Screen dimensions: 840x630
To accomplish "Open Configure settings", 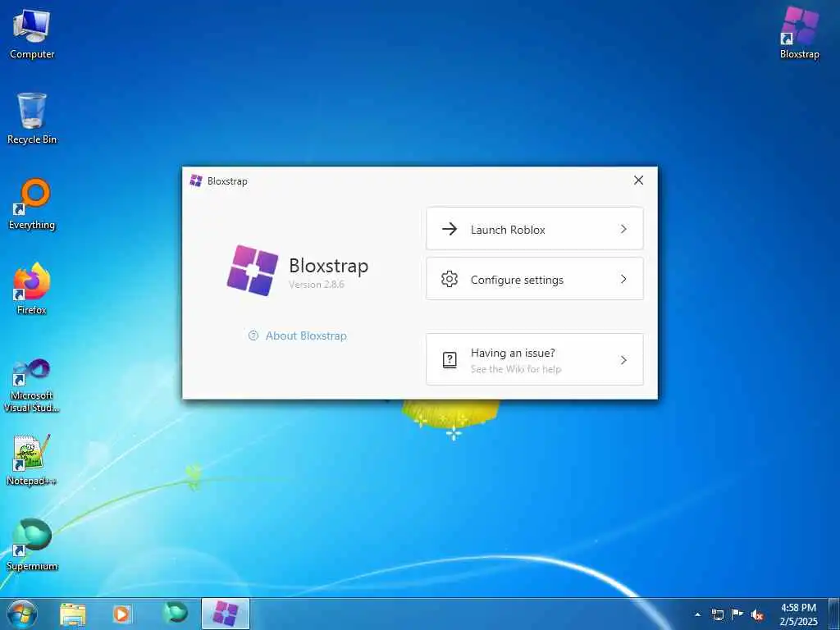I will pos(535,279).
